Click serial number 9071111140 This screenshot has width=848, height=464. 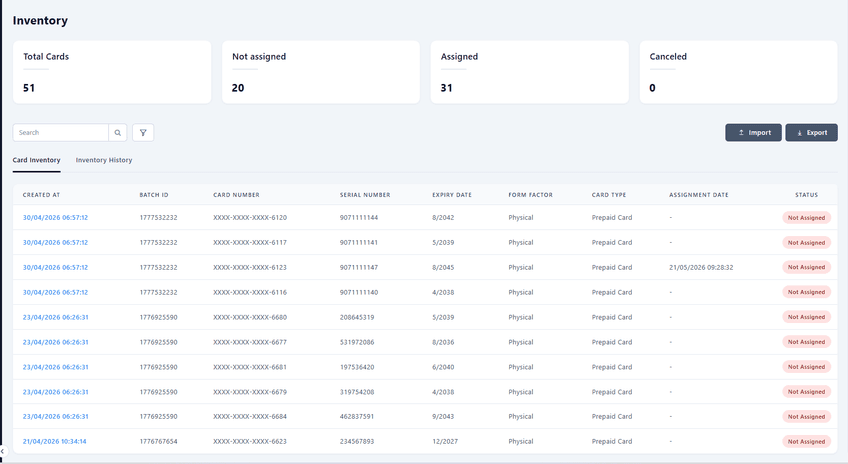(359, 292)
